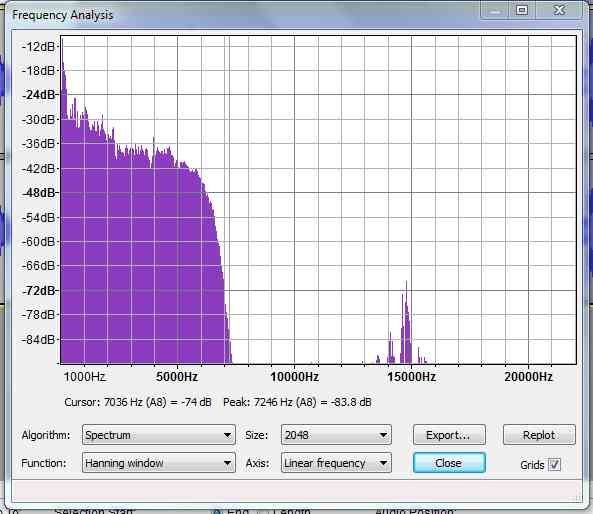Image resolution: width=593 pixels, height=514 pixels.
Task: Click the Export... button
Action: [x=449, y=435]
